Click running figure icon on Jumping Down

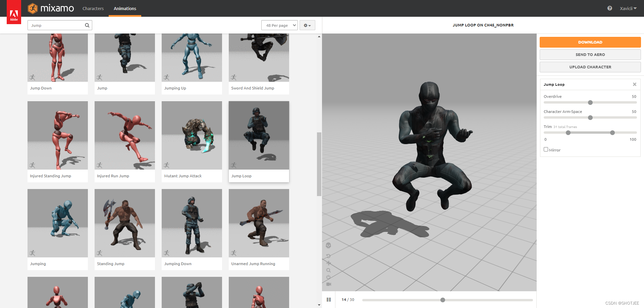tap(166, 253)
